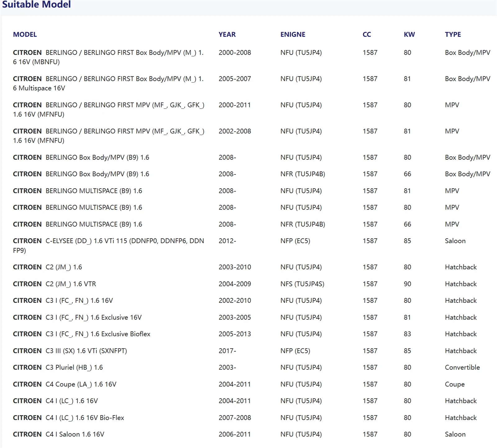Click the YEAR column header
Image resolution: width=497 pixels, height=448 pixels.
pos(227,34)
